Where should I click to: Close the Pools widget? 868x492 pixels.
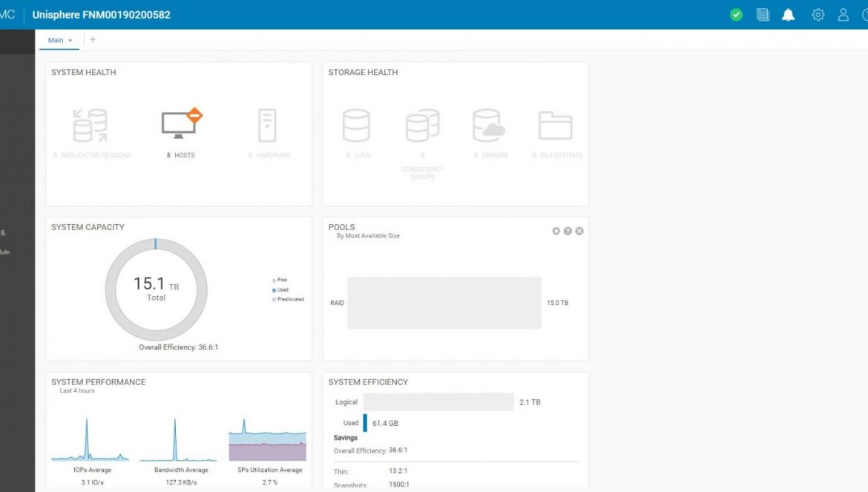coord(579,231)
